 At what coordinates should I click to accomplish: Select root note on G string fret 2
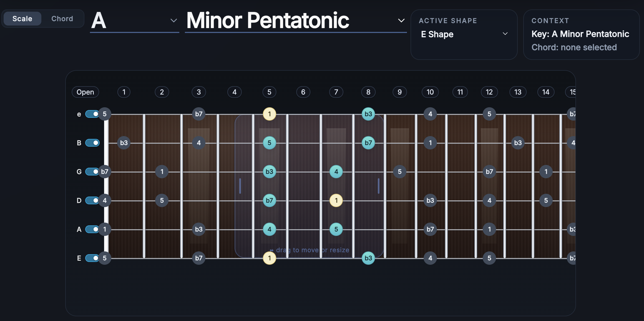click(x=162, y=172)
